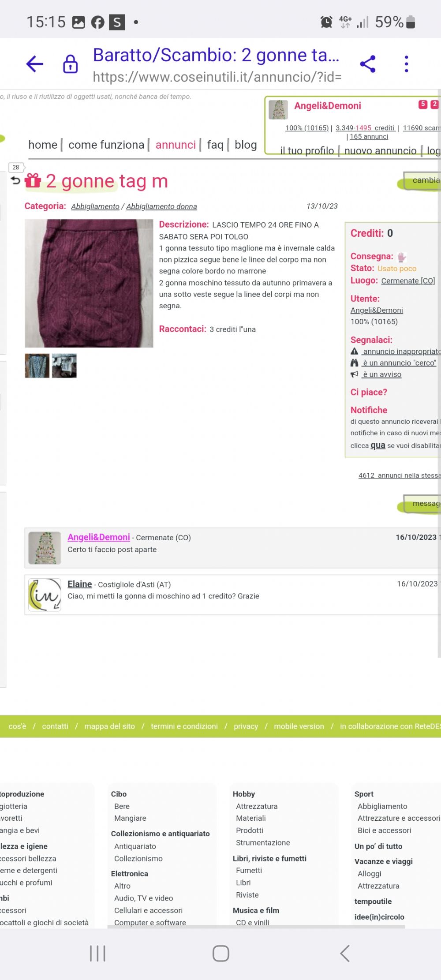Open the 'annunci' menu item
The image size is (441, 980).
coord(176,145)
